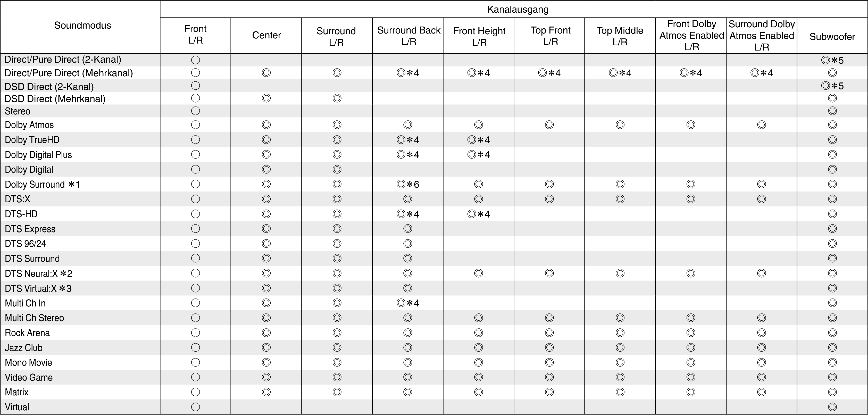The image size is (868, 416).
Task: Click the Kanalausgang header
Action: pos(518,10)
